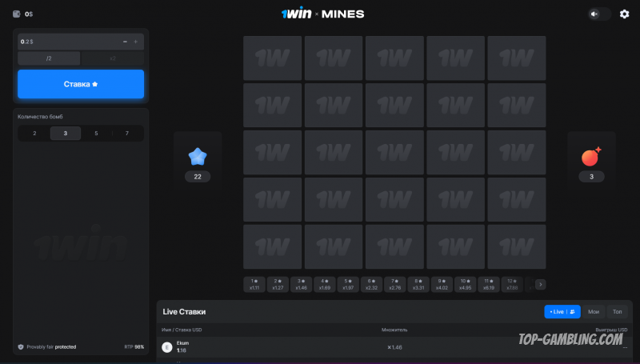
Task: Click the red bomb icon
Action: (x=591, y=157)
